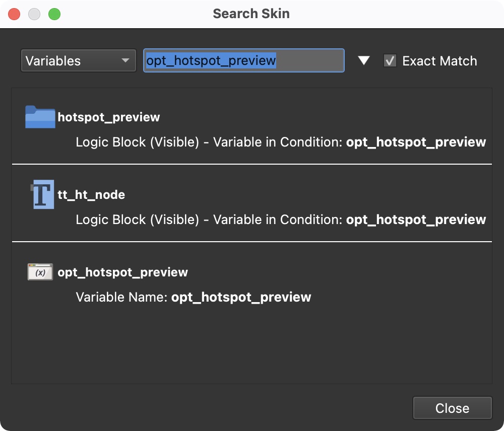Select the tt_ht_node result title

[x=91, y=195]
